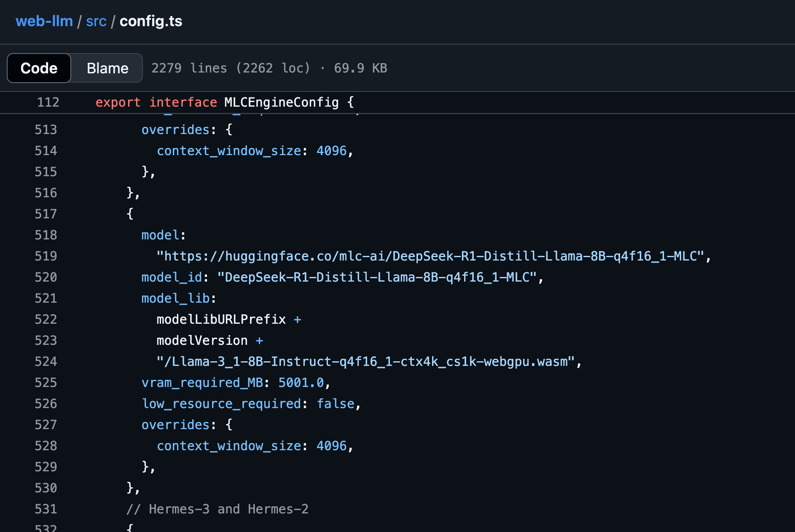The height and width of the screenshot is (532, 795).
Task: Open the web-llm repository breadcrumb link
Action: tap(44, 21)
